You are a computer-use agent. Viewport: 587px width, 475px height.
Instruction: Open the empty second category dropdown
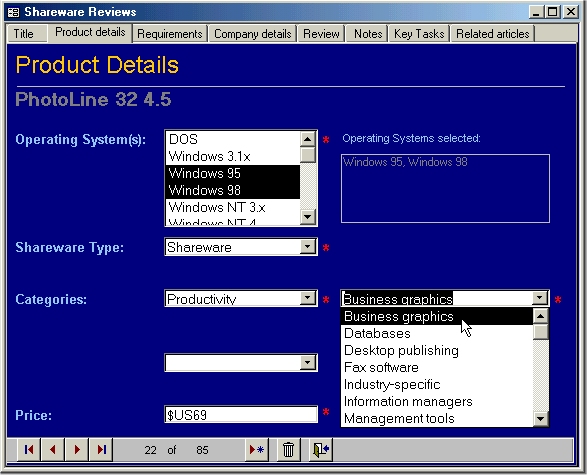(x=308, y=362)
